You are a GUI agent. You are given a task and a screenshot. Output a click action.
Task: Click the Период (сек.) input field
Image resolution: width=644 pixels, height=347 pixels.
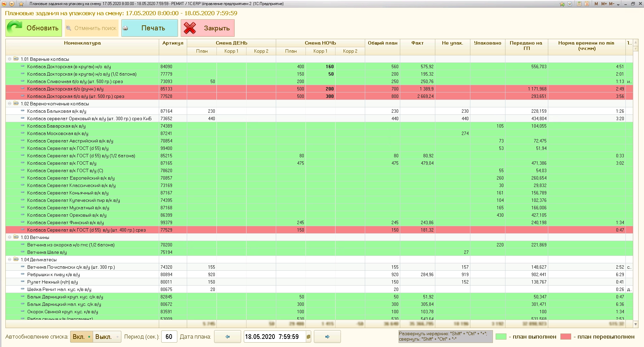[x=169, y=337]
